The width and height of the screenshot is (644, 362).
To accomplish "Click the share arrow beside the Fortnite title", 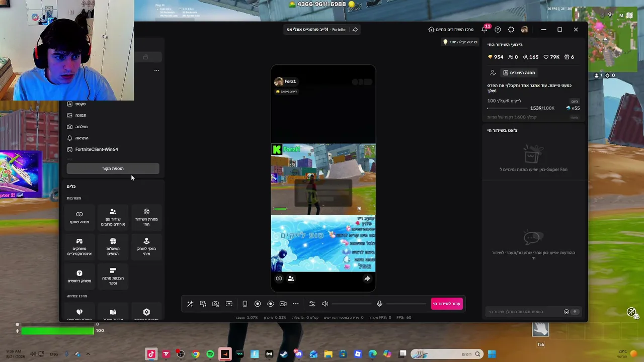I will pos(355,30).
